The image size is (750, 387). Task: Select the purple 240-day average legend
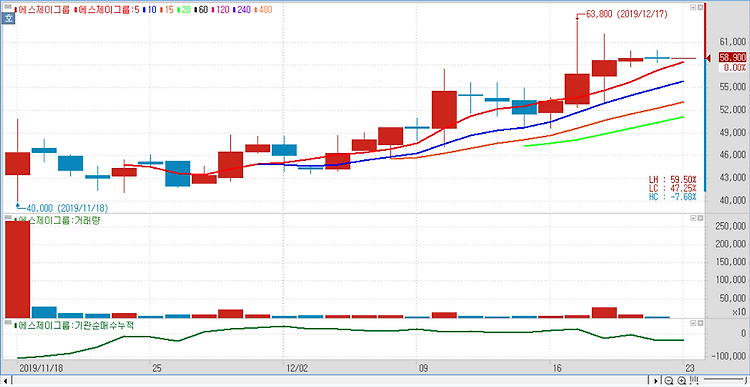[x=242, y=10]
